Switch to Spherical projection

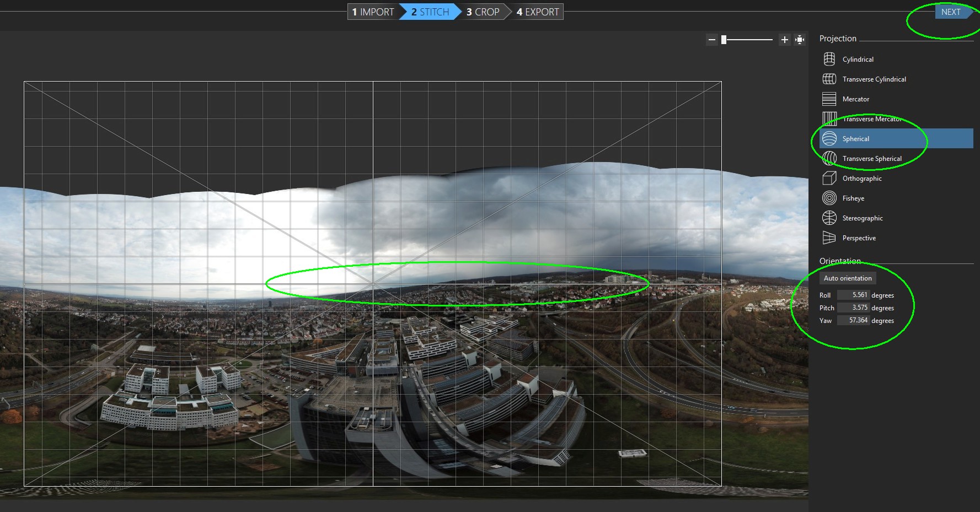[x=855, y=139]
